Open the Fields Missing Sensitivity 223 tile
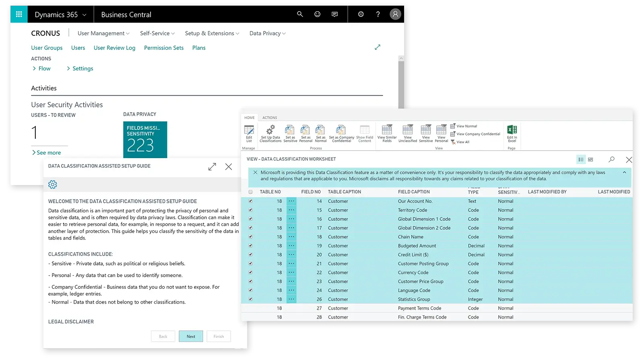 click(x=145, y=140)
